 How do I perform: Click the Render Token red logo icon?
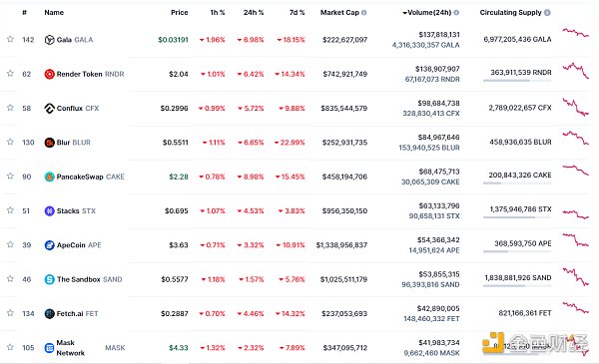point(49,74)
